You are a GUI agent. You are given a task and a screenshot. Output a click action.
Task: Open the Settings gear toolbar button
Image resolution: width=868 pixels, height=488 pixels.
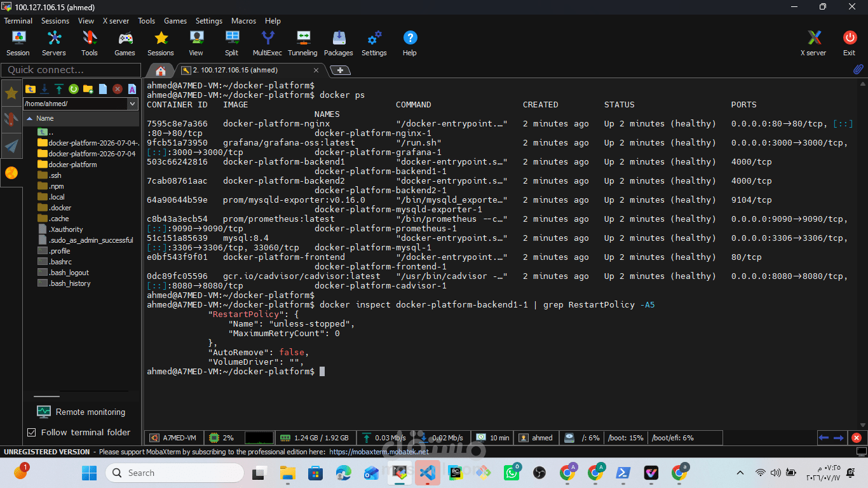point(374,43)
